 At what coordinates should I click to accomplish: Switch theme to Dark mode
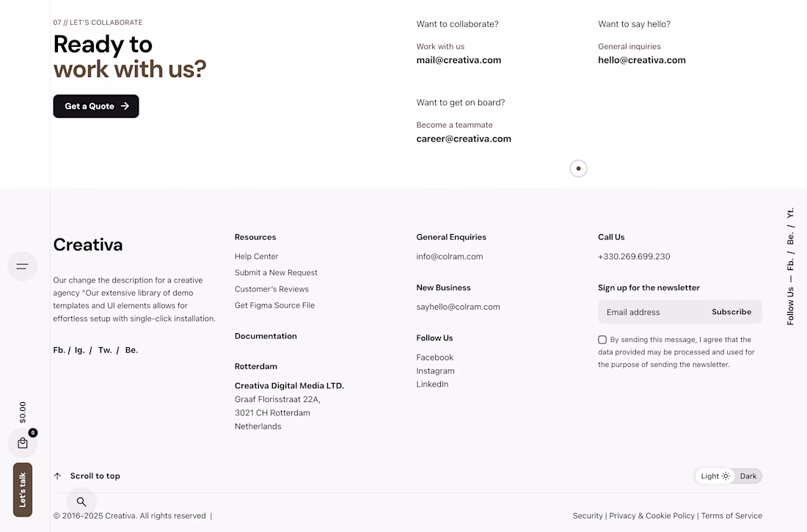748,476
